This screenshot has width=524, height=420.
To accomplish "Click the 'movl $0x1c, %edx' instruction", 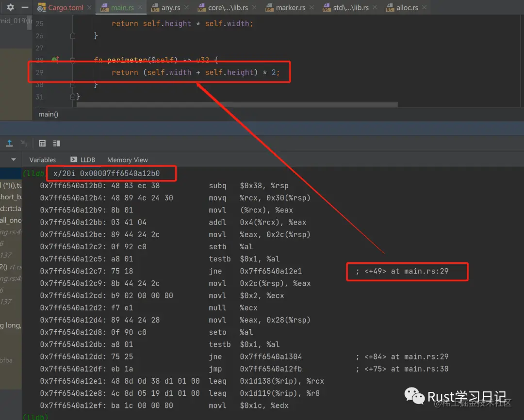I will click(x=248, y=405).
